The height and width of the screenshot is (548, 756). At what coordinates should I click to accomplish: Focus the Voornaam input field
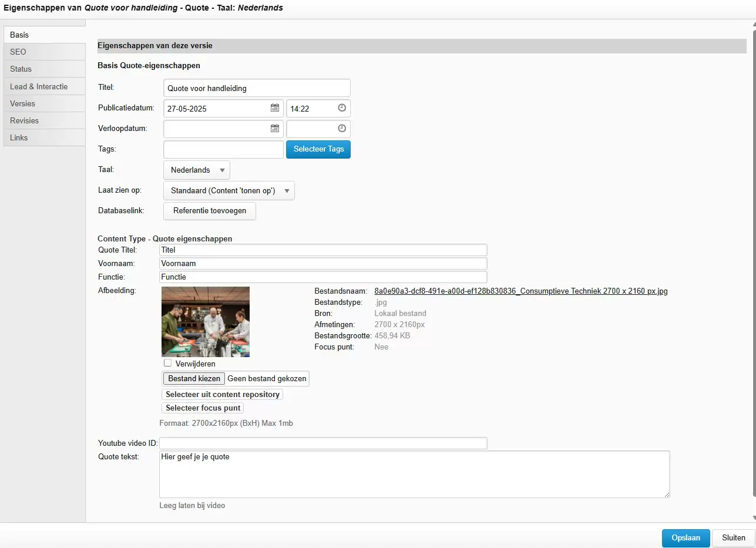click(x=323, y=263)
